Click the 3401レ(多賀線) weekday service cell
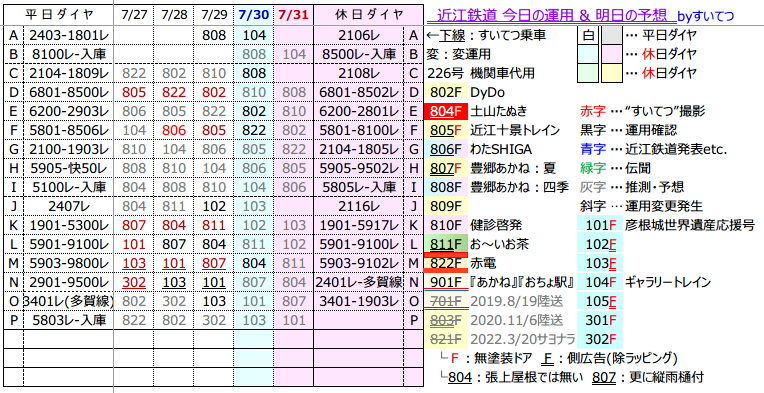This screenshot has width=764, height=393. (68, 301)
